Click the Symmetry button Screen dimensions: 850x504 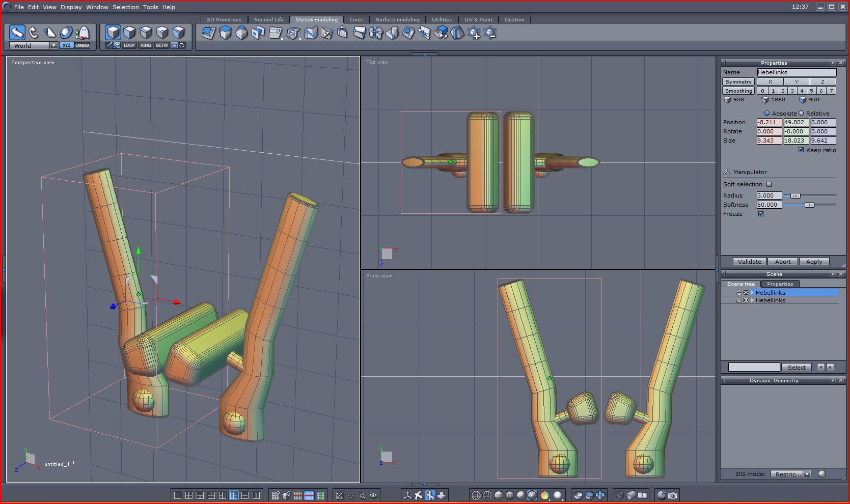[x=738, y=81]
